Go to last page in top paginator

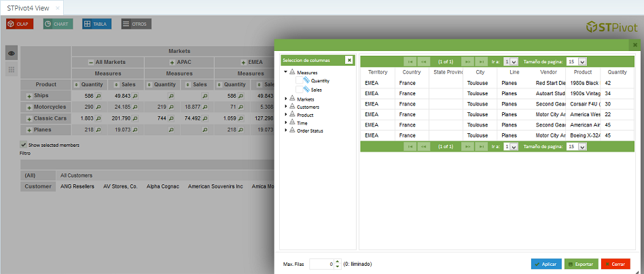pos(481,61)
